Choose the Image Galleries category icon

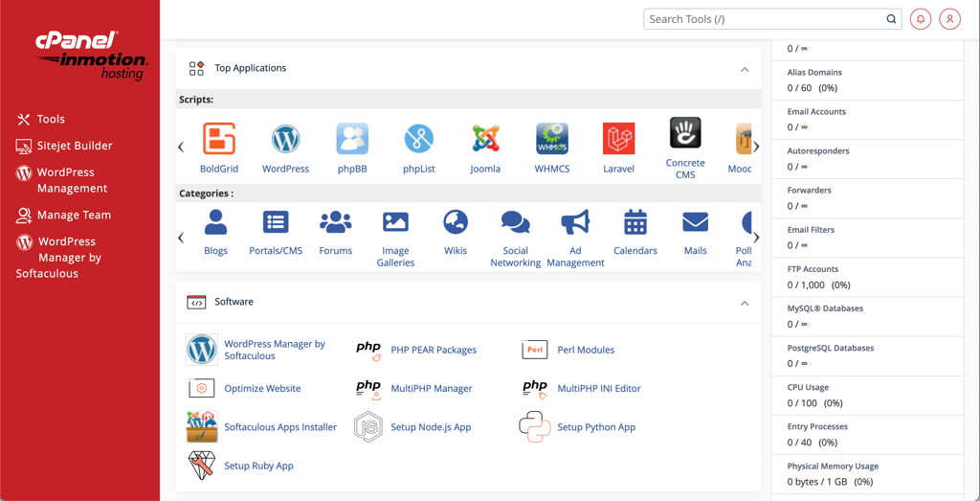[395, 222]
